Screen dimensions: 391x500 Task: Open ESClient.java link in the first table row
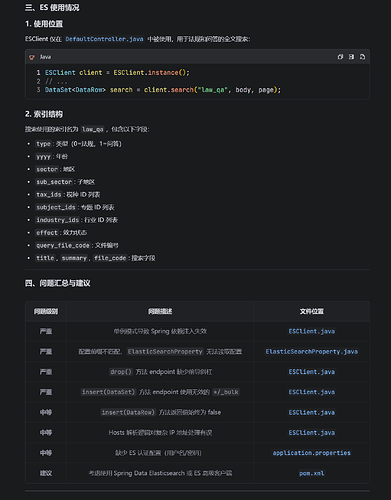click(312, 331)
